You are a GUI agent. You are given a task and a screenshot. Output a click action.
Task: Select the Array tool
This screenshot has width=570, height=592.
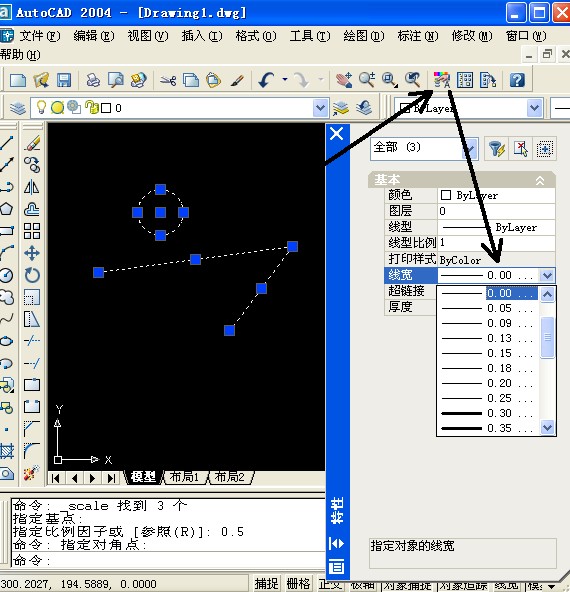point(32,231)
